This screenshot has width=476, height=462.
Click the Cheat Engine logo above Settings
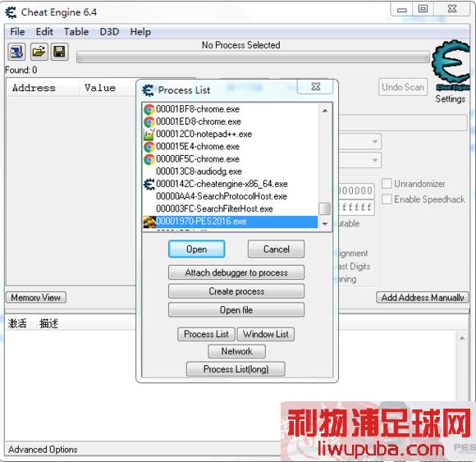[451, 66]
